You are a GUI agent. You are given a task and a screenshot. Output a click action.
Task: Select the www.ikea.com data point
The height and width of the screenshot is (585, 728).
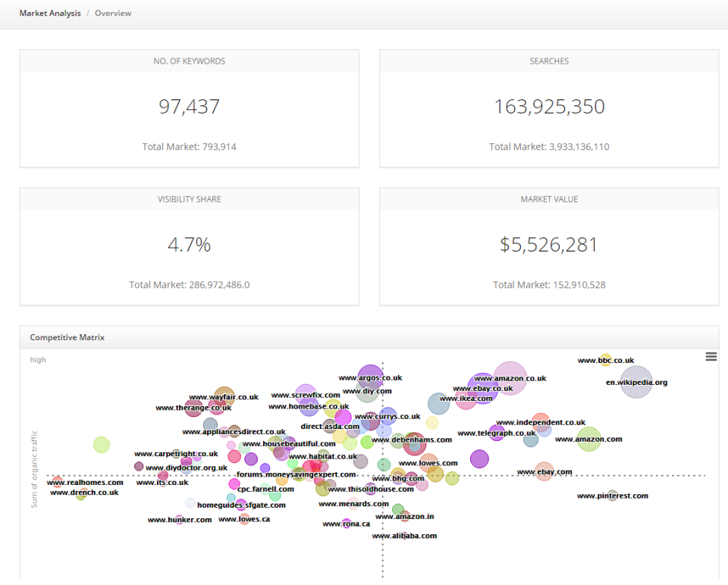pyautogui.click(x=467, y=398)
